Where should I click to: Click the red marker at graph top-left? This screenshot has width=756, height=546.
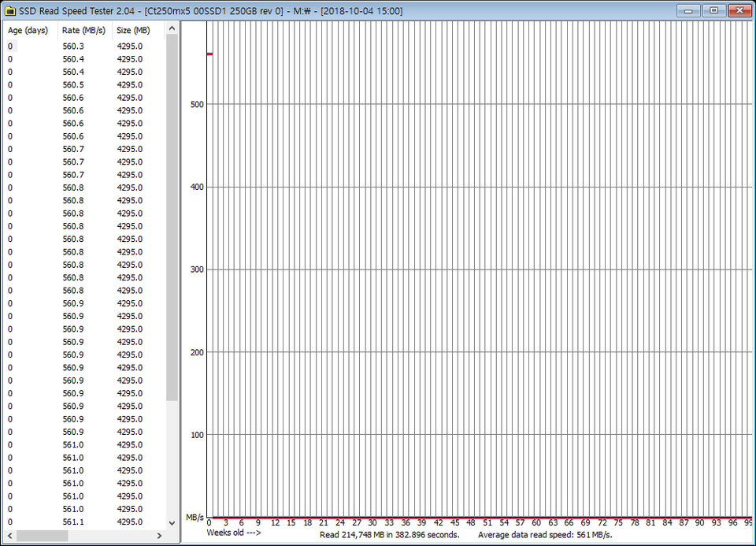[209, 54]
